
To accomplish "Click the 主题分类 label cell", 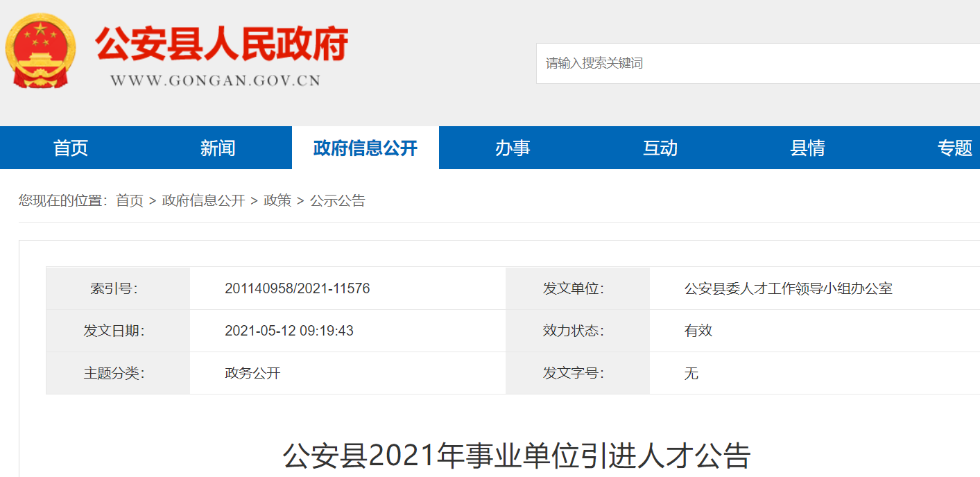I will [118, 373].
